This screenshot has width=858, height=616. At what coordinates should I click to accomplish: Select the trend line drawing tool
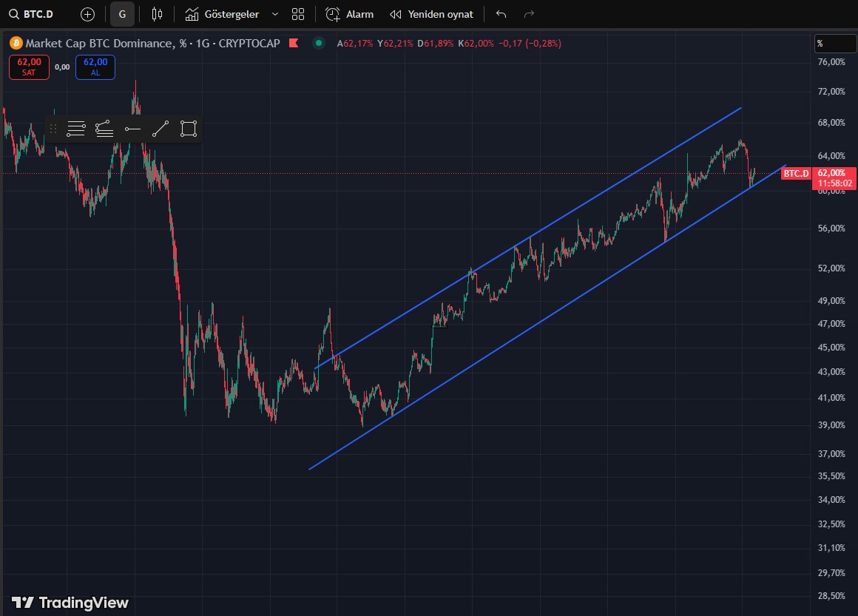161,129
